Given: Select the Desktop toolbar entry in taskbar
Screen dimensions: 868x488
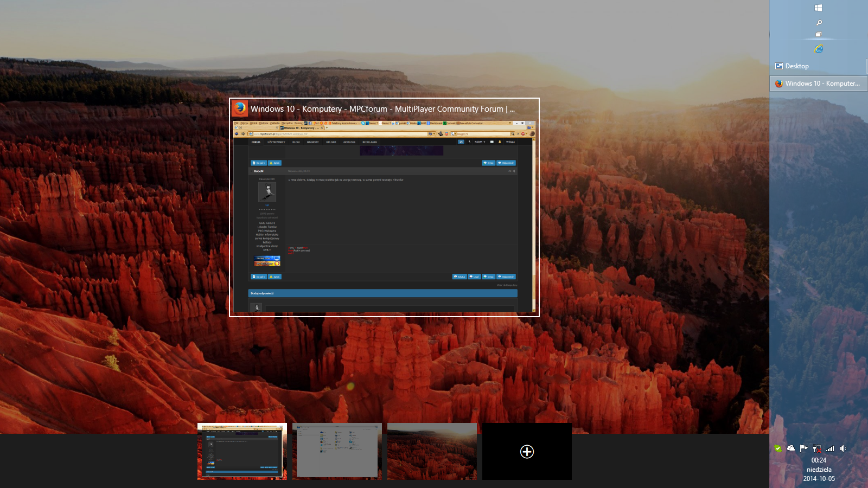Looking at the screenshot, I should pyautogui.click(x=818, y=66).
